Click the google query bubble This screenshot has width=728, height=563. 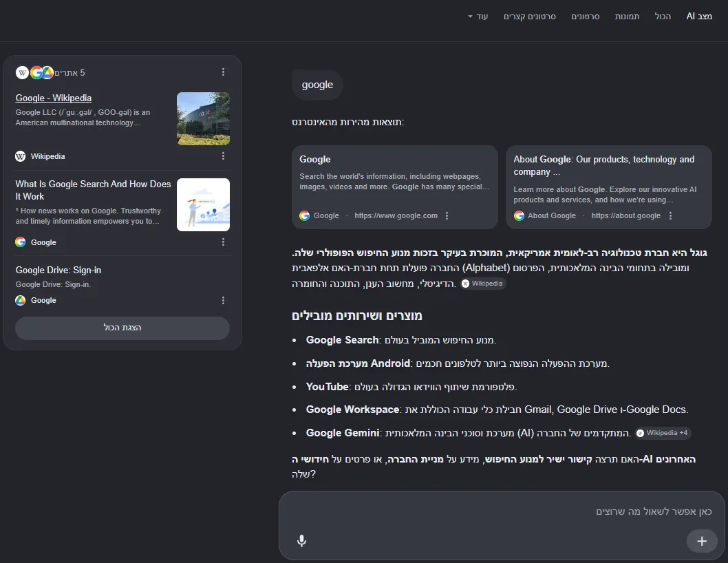(x=318, y=85)
